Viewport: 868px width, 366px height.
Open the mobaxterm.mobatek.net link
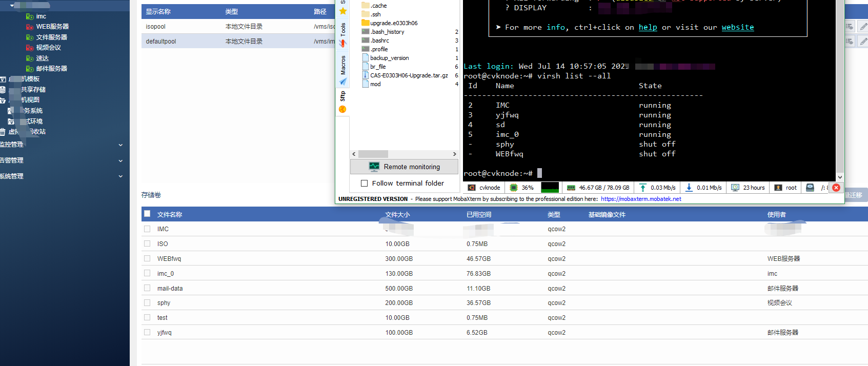[x=641, y=199]
